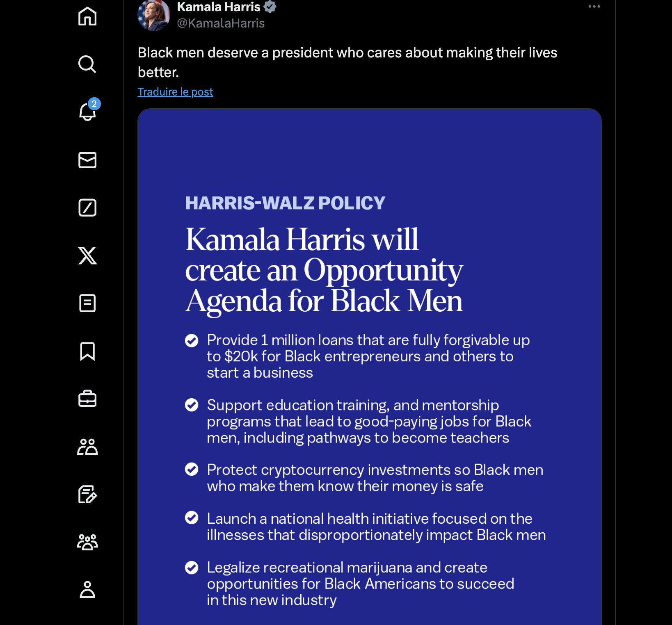Open Messages envelope icon
Image resolution: width=672 pixels, height=625 pixels.
[x=87, y=160]
